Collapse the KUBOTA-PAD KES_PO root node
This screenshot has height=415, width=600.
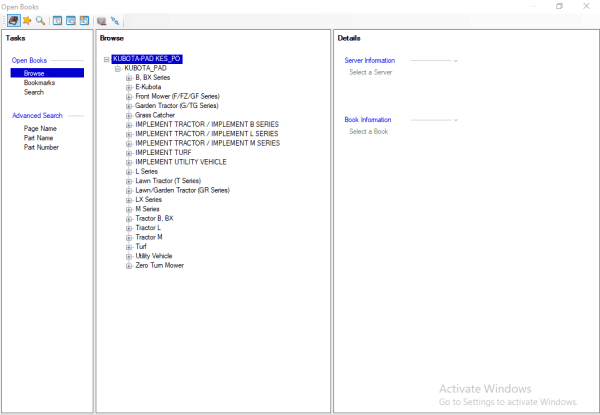(x=106, y=59)
